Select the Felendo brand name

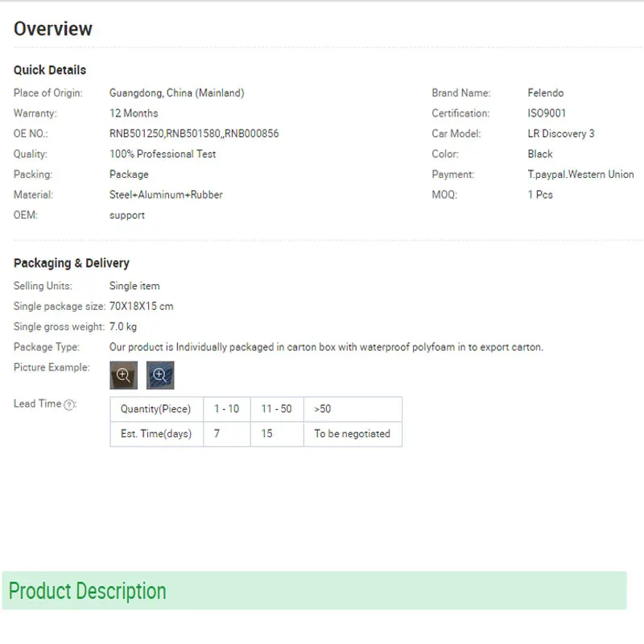point(546,93)
